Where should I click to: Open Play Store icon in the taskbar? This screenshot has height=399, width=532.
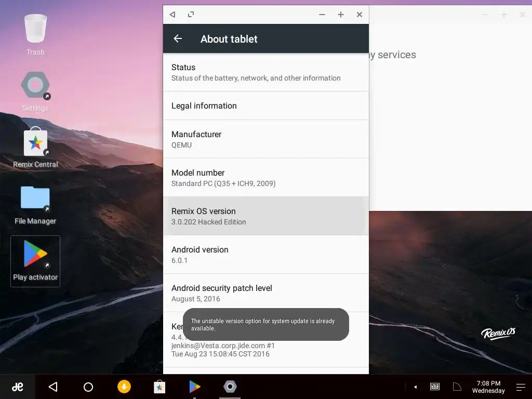195,387
